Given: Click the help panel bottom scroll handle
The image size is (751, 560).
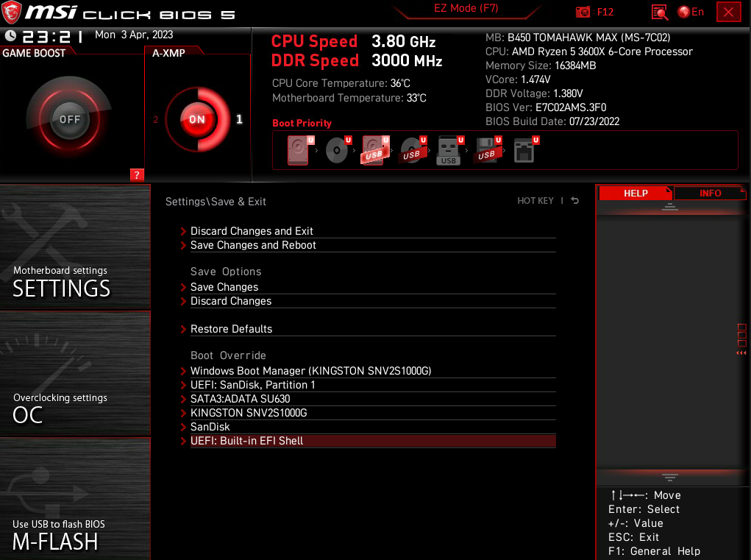Looking at the screenshot, I should (x=669, y=477).
